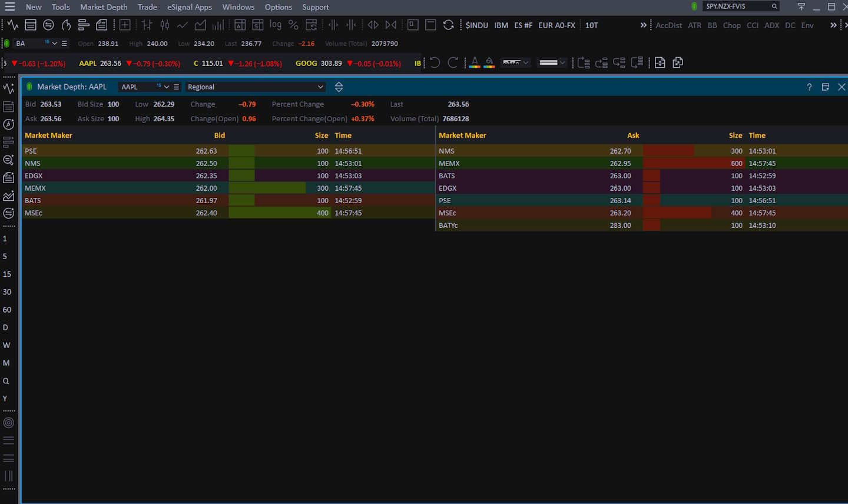Click the add crosshair plus-box toolbar icon

coord(125,25)
